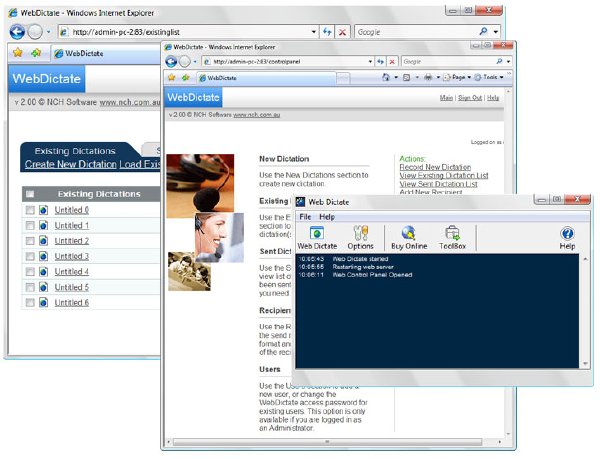Screen dimensions: 600x459
Task: Click Add to Favorites in controlpanel browser
Action: (x=186, y=78)
